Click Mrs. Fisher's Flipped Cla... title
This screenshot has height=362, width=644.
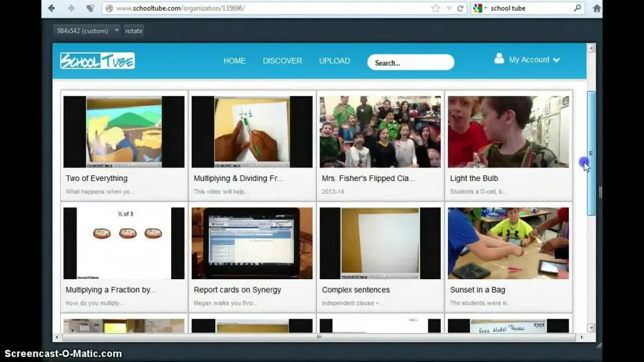(369, 178)
